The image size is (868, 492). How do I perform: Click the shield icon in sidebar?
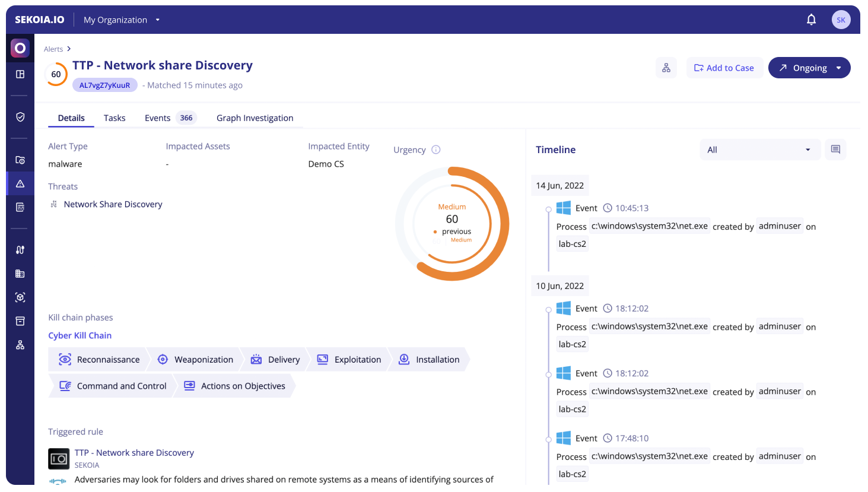click(20, 117)
